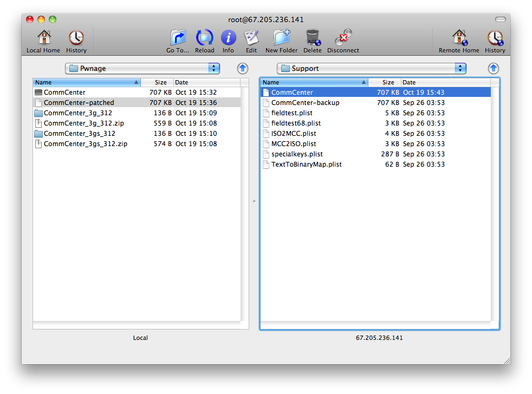Open the remote History icon
Viewport: 532px width, 394px height.
point(495,38)
